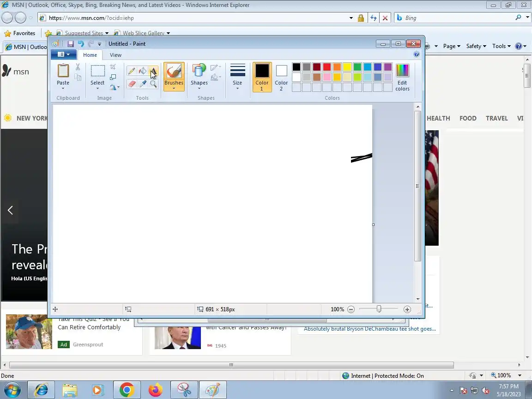
Task: Open the Bryson DeChambeau tee shot article
Action: 370,329
